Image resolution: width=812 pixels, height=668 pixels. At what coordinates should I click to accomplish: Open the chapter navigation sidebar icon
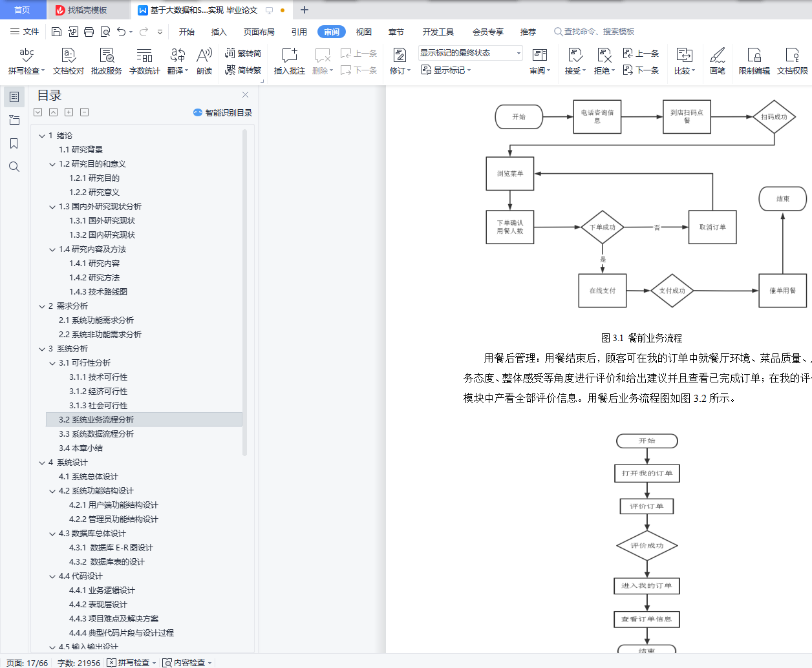[x=14, y=120]
